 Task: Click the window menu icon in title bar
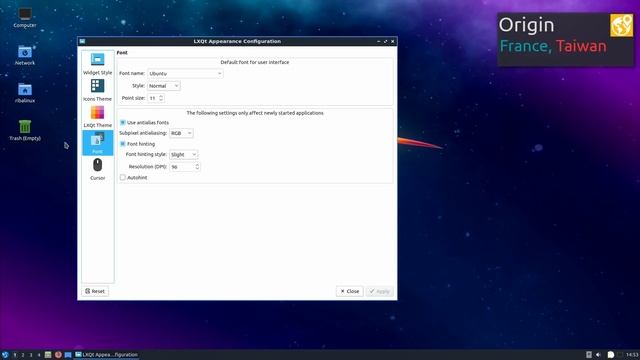(x=82, y=41)
